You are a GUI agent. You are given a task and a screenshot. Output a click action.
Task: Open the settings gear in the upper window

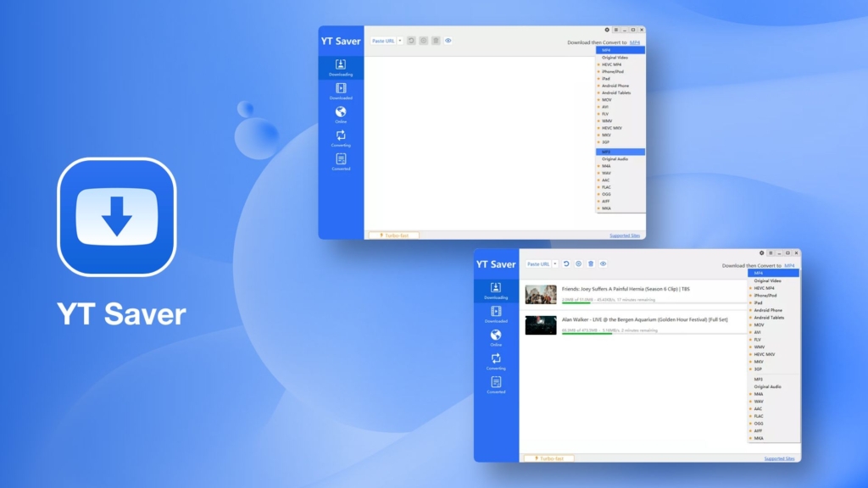[x=607, y=30]
